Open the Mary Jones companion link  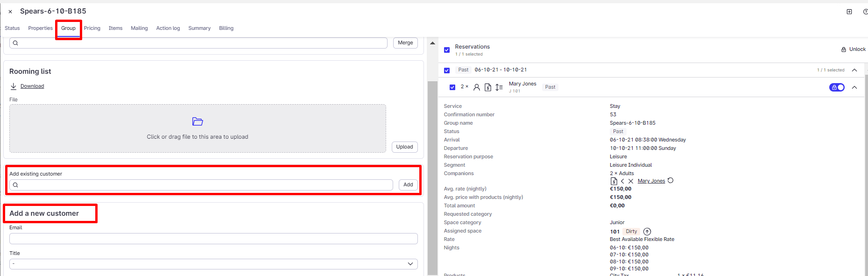pyautogui.click(x=651, y=181)
